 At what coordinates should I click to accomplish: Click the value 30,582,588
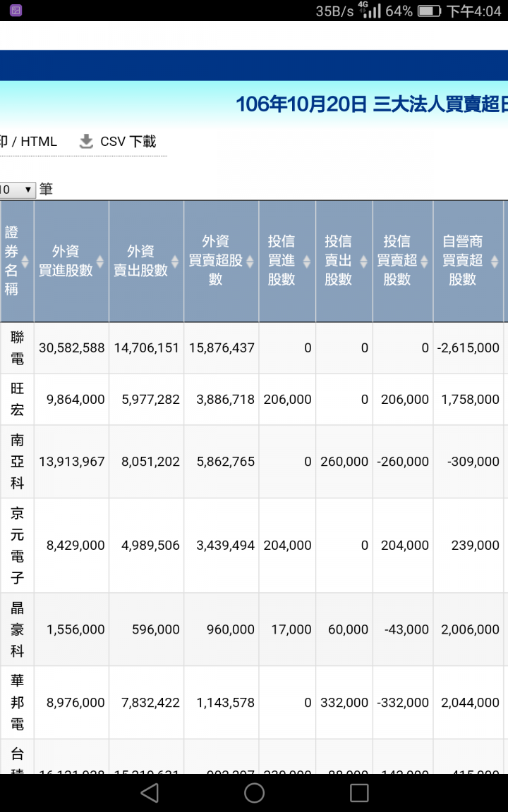pyautogui.click(x=71, y=348)
